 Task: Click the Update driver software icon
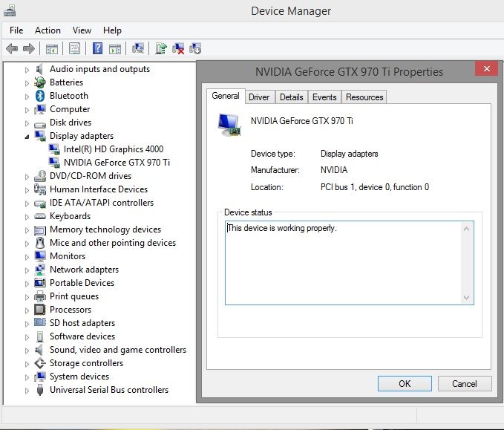pos(161,48)
